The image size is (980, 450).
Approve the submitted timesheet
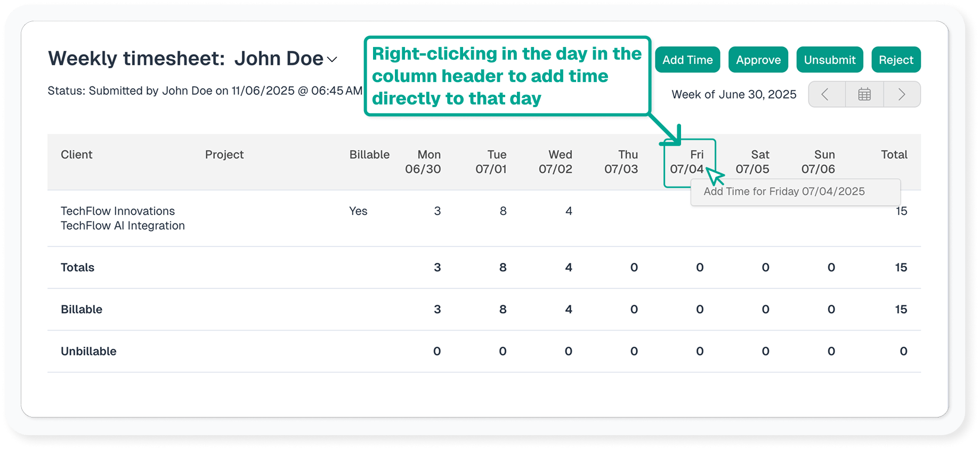click(758, 60)
